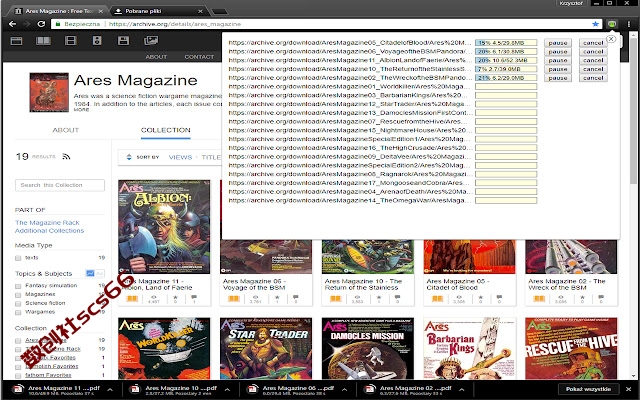Open the Worldkiller cover thumbnail
The height and width of the screenshot is (400, 640).
[164, 349]
